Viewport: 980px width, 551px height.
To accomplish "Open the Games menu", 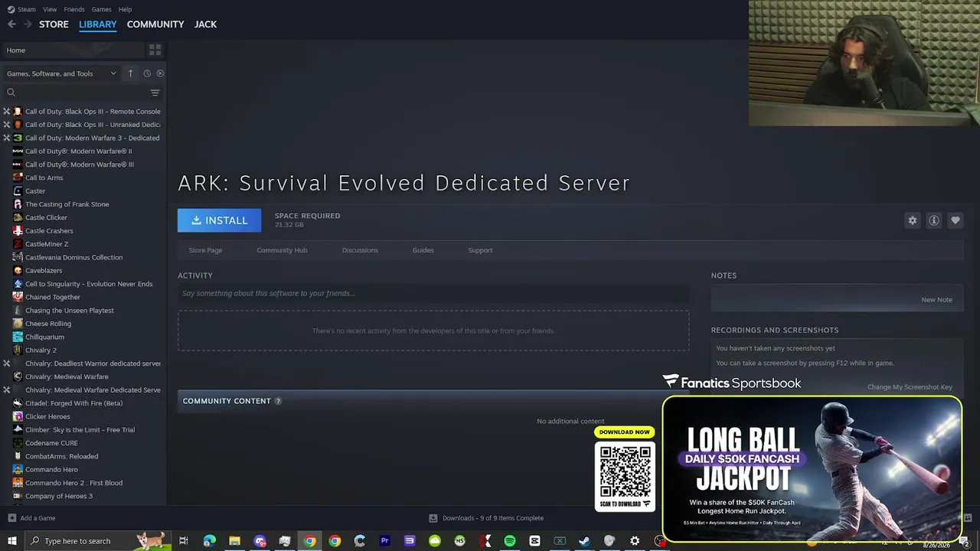I will (x=101, y=9).
